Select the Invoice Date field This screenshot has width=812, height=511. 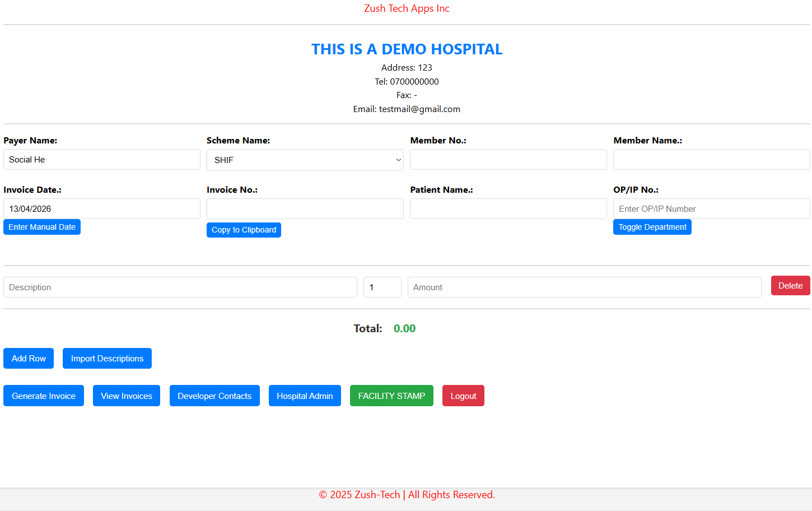[101, 209]
